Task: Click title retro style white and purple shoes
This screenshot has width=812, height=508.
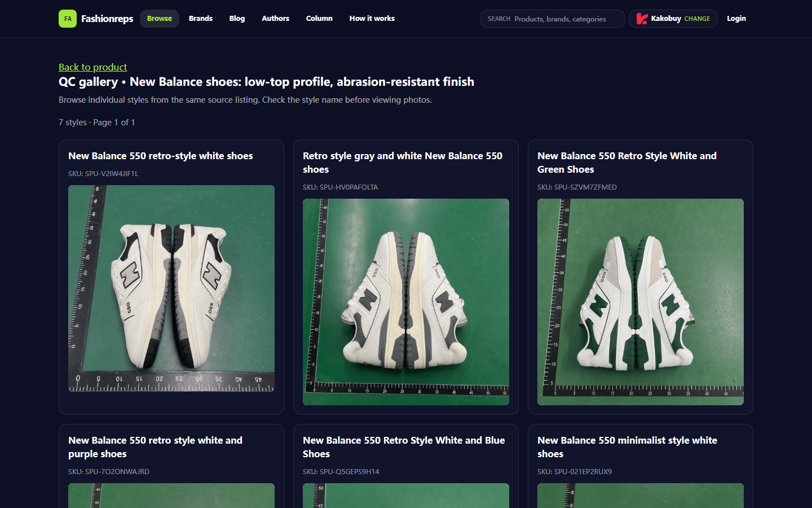Action: click(155, 447)
